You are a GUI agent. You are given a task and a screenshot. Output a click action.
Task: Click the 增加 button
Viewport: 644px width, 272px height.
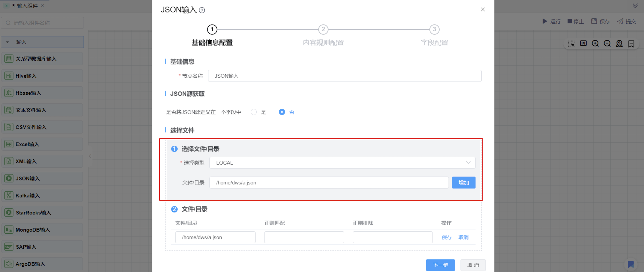pos(463,183)
